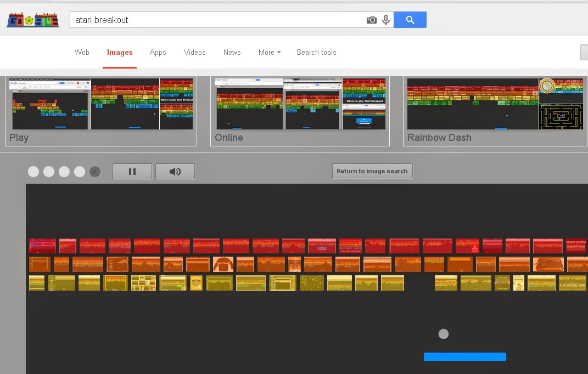Click the camera search-by-image icon
Viewport: 588px width, 374px height.
(372, 20)
